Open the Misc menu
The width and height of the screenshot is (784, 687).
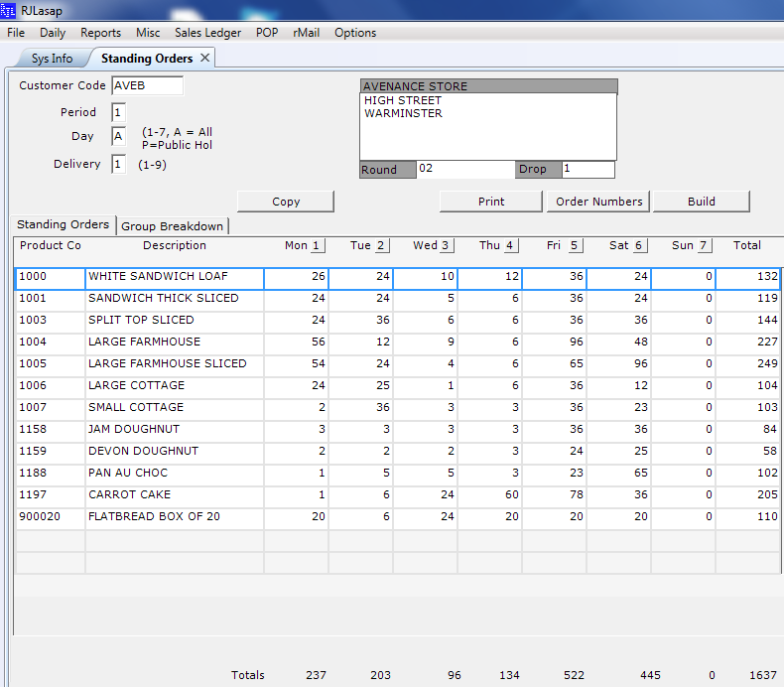(x=148, y=33)
